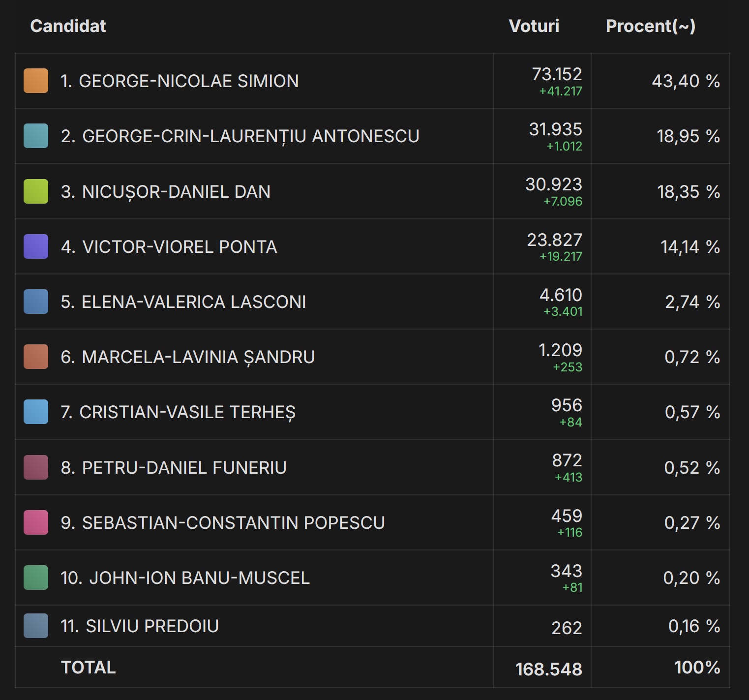Click the blue swatch for Elena-Valerica Lasconi
Screen dimensions: 749x700
(36, 302)
